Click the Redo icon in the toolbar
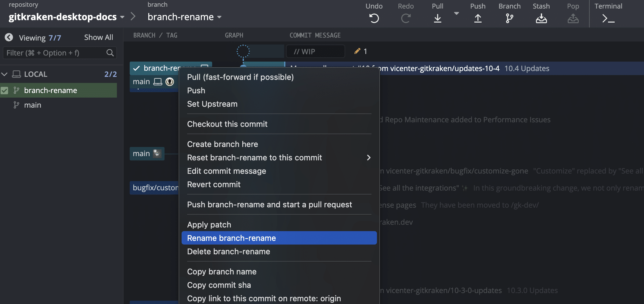Viewport: 644px width, 304px height. coord(406,18)
